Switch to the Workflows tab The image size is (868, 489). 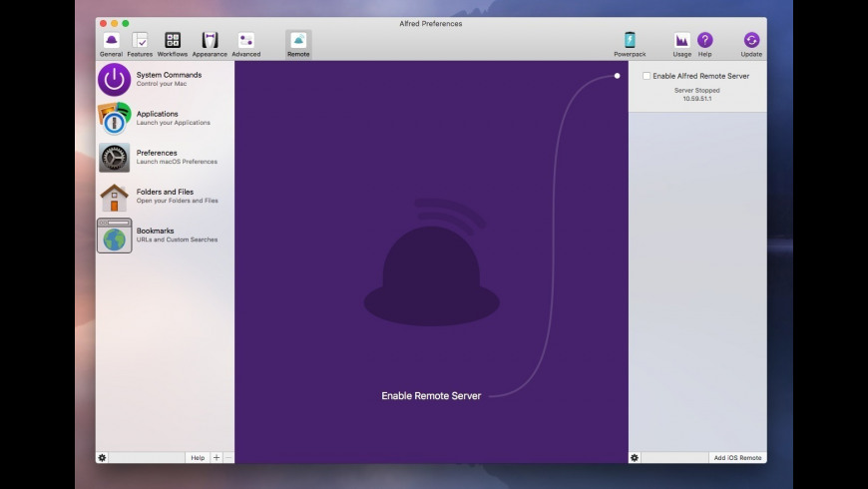click(172, 44)
